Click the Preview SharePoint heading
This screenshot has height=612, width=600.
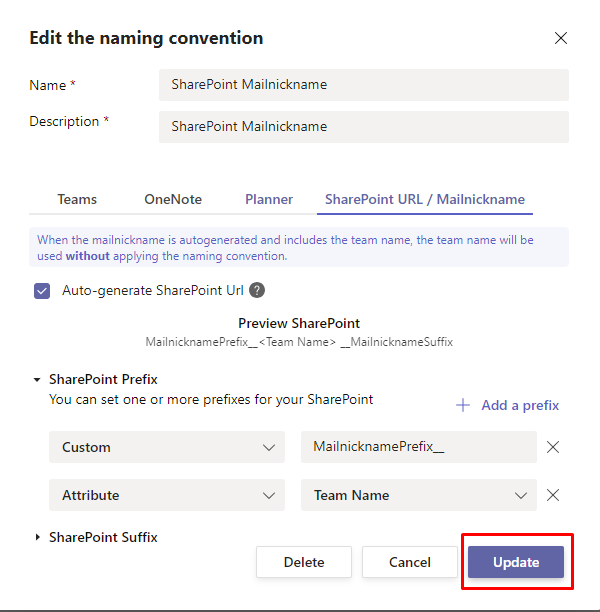[299, 323]
